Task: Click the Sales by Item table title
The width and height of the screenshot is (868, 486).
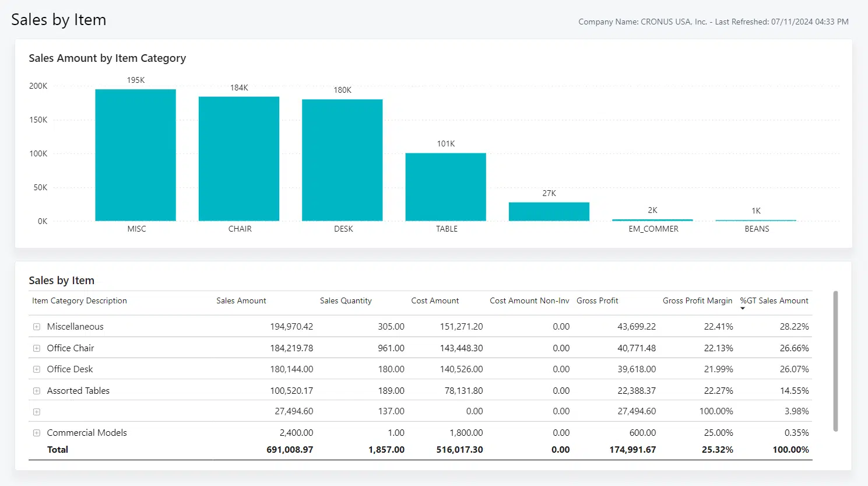Action: (x=61, y=281)
